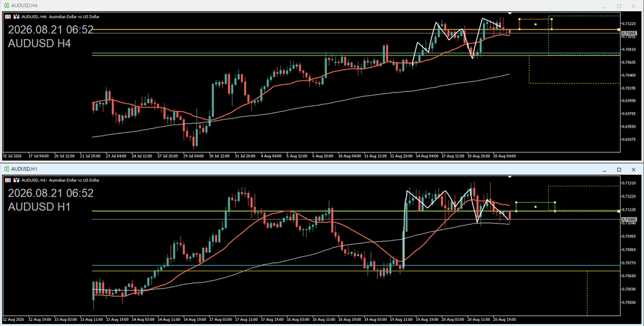The image size is (644, 326).
Task: Click the one-click trading icon on H4 chart
Action: click(x=8, y=17)
